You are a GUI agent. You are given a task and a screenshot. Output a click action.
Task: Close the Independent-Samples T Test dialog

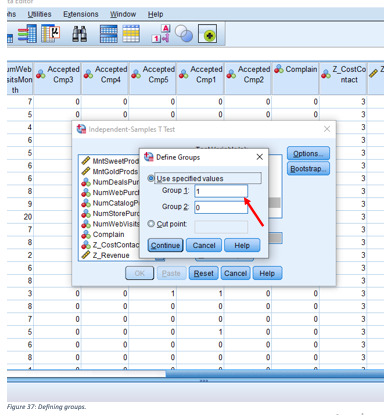327,129
